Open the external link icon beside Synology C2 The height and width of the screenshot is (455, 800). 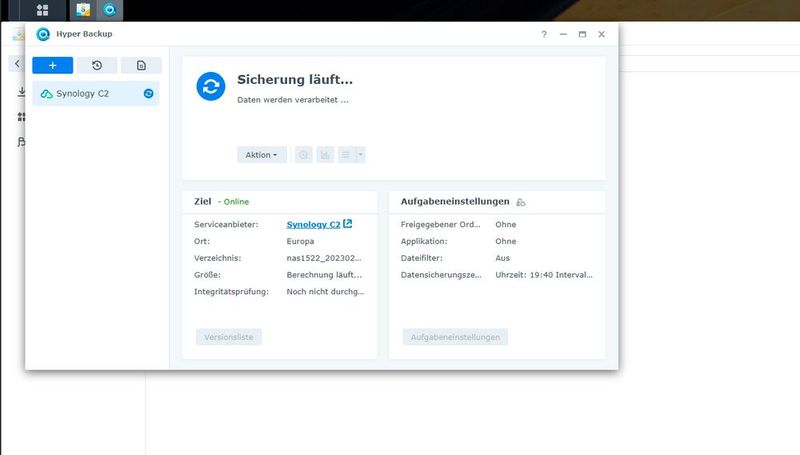coord(347,223)
